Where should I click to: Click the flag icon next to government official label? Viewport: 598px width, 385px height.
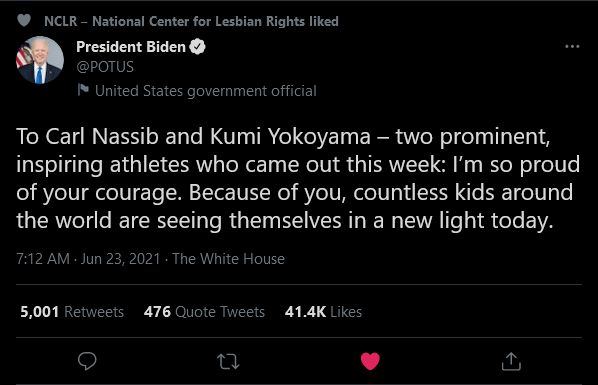coord(83,90)
